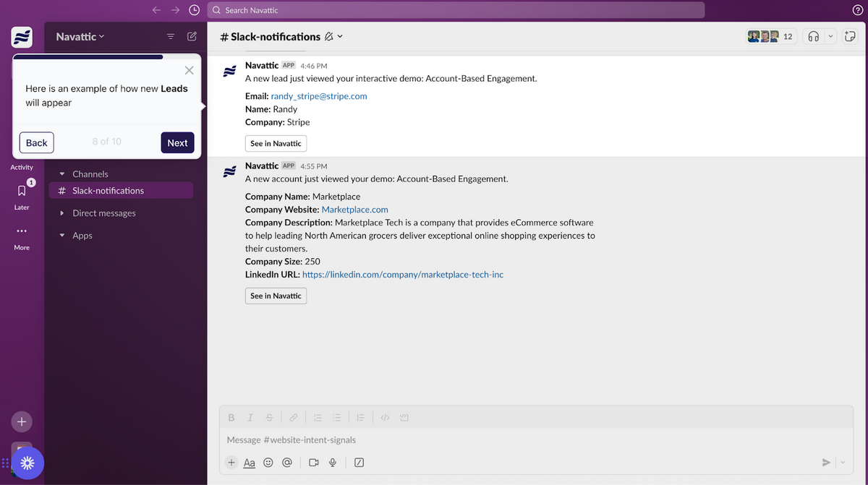The image size is (868, 485).
Task: Select the Strikethrough icon in message toolbar
Action: 269,417
